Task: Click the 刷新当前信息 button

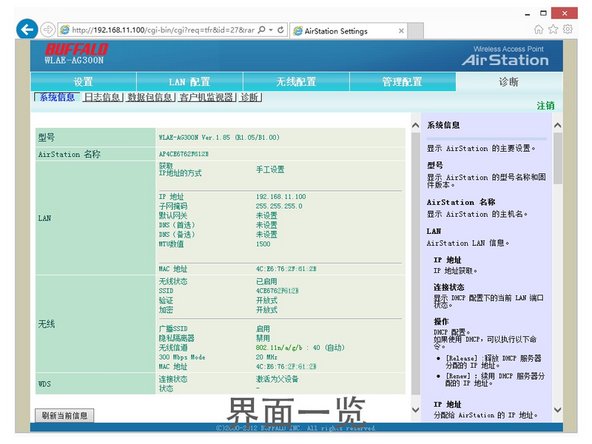Action: click(x=65, y=416)
